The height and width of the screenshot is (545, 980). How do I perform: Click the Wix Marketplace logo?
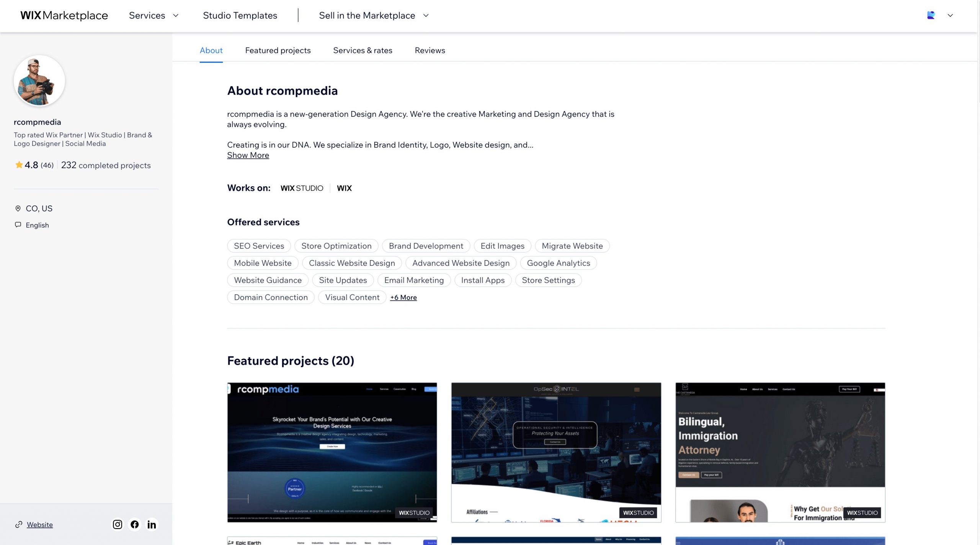click(64, 15)
